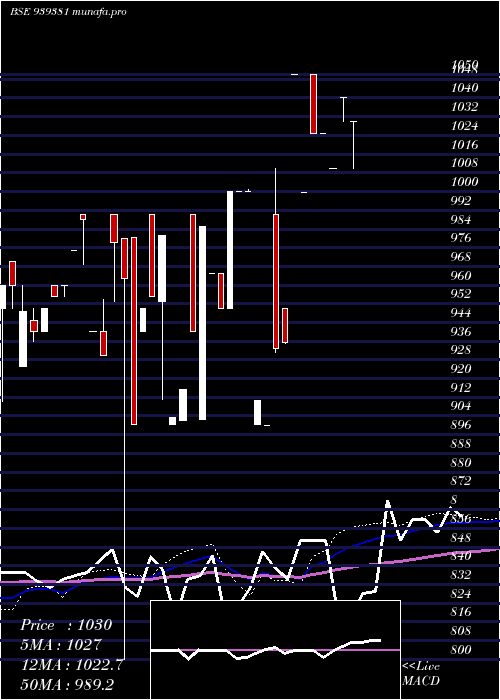
Task: Click the 912 price axis label
Action: click(x=461, y=388)
